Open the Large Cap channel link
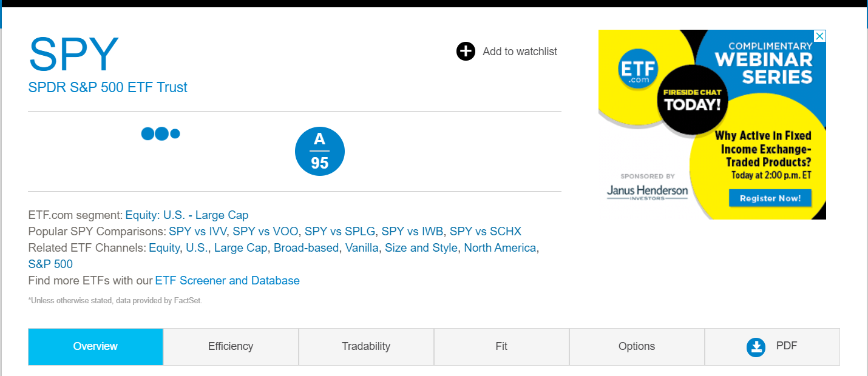Image resolution: width=868 pixels, height=376 pixels. (240, 248)
